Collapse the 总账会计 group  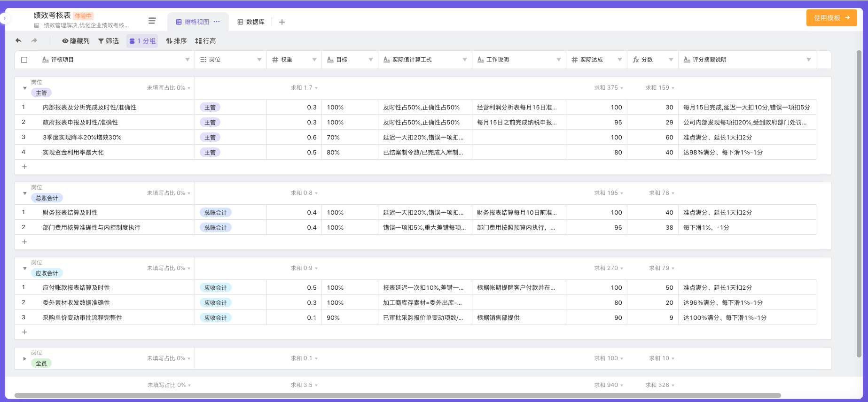click(24, 193)
